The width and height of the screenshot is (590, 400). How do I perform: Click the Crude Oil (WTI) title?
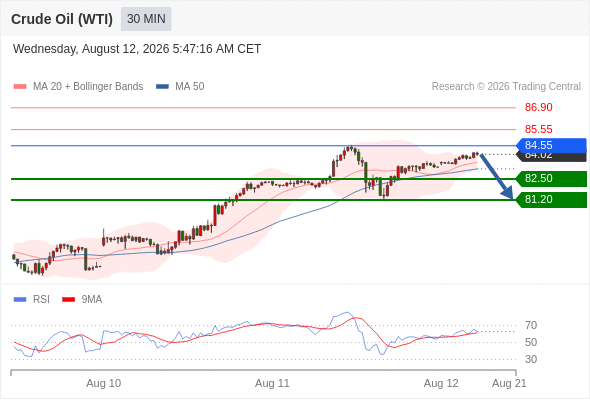pyautogui.click(x=62, y=19)
